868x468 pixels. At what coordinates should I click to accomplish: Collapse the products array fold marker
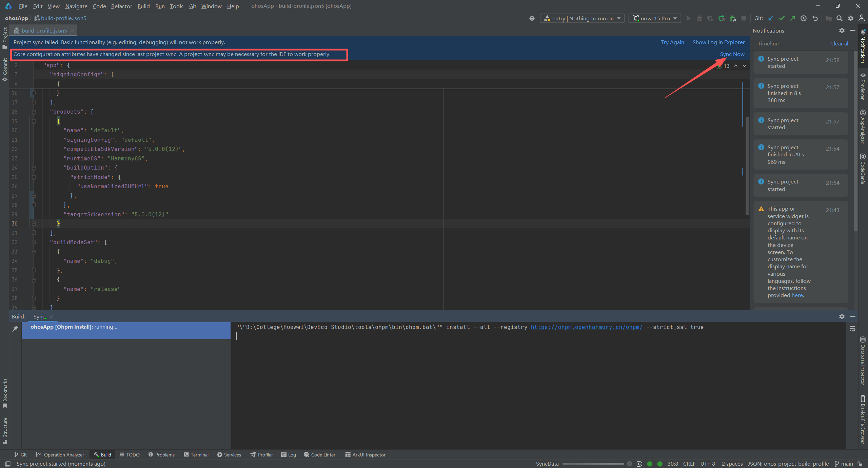tap(34, 112)
